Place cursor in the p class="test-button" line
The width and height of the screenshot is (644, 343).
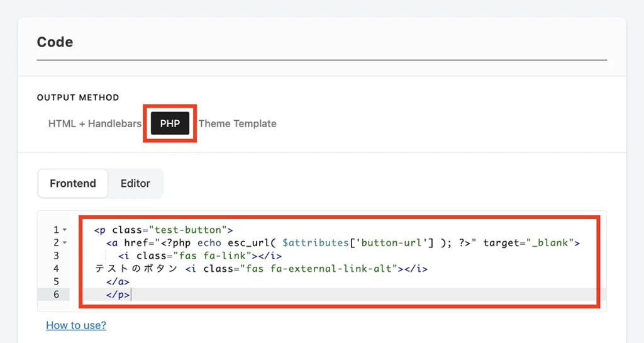(164, 230)
